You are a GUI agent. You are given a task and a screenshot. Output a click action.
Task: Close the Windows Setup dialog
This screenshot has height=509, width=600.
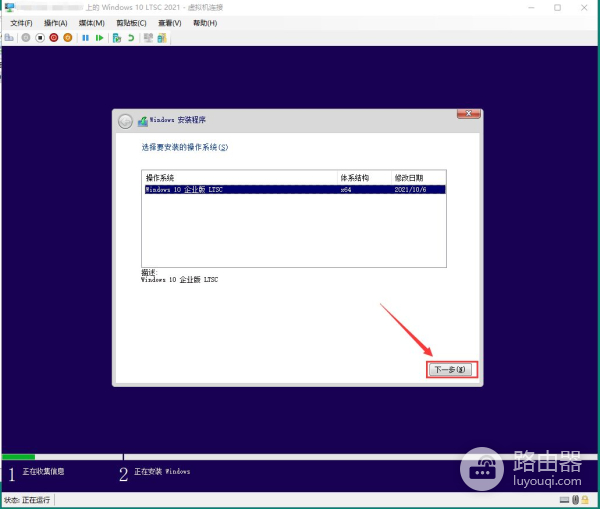click(468, 114)
